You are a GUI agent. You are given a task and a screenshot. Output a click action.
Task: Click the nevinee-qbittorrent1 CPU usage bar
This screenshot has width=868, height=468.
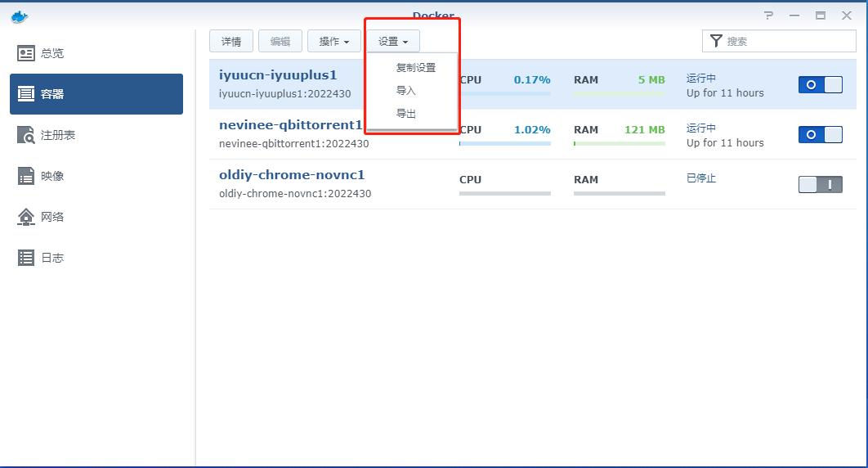coord(505,143)
